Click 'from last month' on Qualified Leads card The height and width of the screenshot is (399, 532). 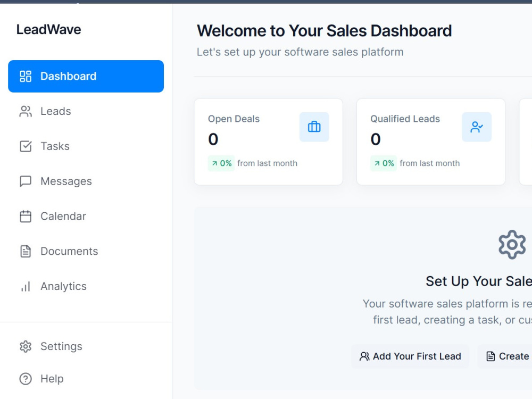pos(430,163)
